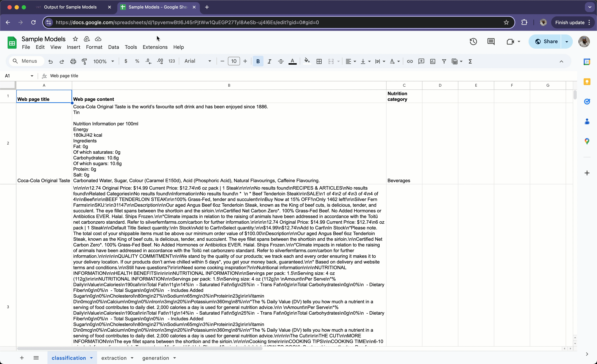
Task: Toggle italic formatting
Action: 269,61
